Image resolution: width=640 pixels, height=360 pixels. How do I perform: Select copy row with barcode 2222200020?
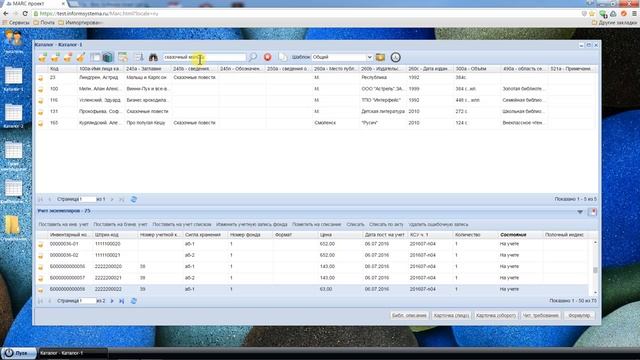312,267
